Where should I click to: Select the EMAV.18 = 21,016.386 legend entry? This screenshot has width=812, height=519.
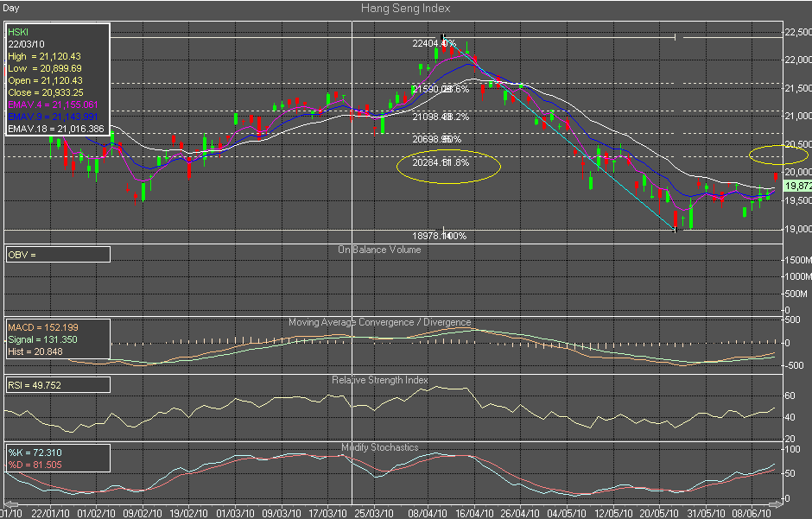56,129
